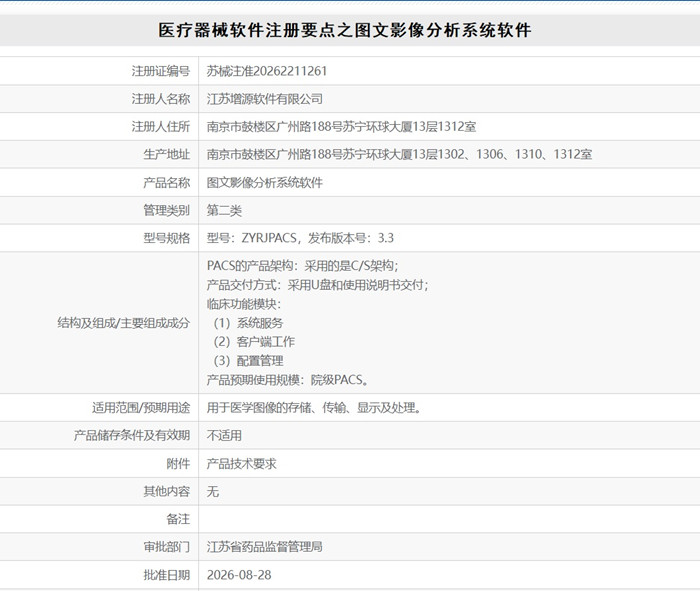Select the label 审批部门
This screenshot has width=700, height=591.
tap(167, 546)
